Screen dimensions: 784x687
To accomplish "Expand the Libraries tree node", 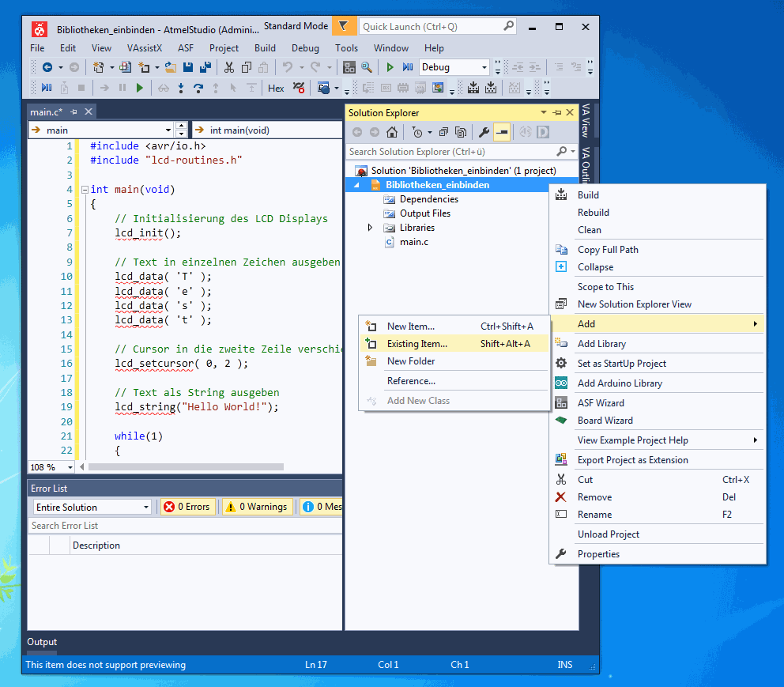I will pos(370,228).
